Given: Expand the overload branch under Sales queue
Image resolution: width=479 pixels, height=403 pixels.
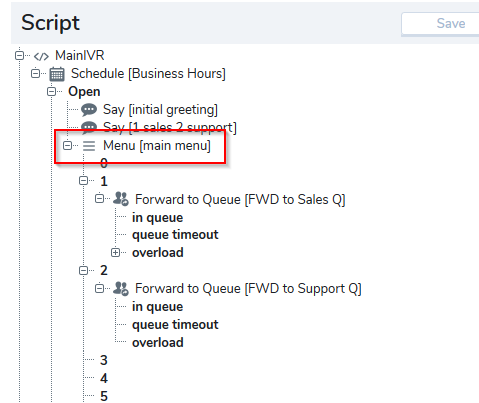Looking at the screenshot, I should coord(115,253).
